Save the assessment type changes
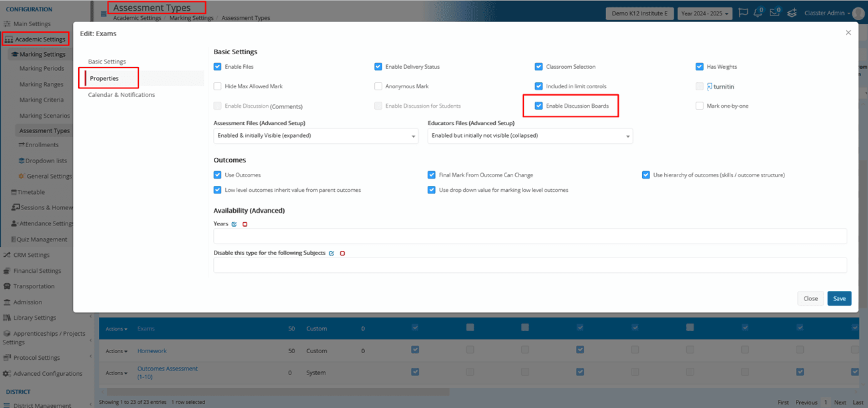Image resolution: width=868 pixels, height=408 pixels. click(x=839, y=298)
